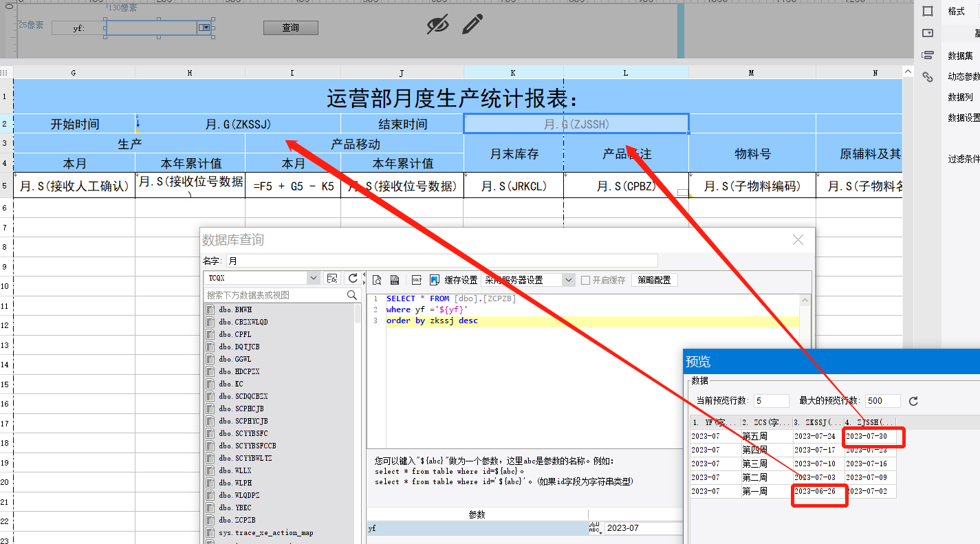Screen dimensions: 980x544
Task: Click the 数据集 label in right panel
Action: tap(960, 56)
